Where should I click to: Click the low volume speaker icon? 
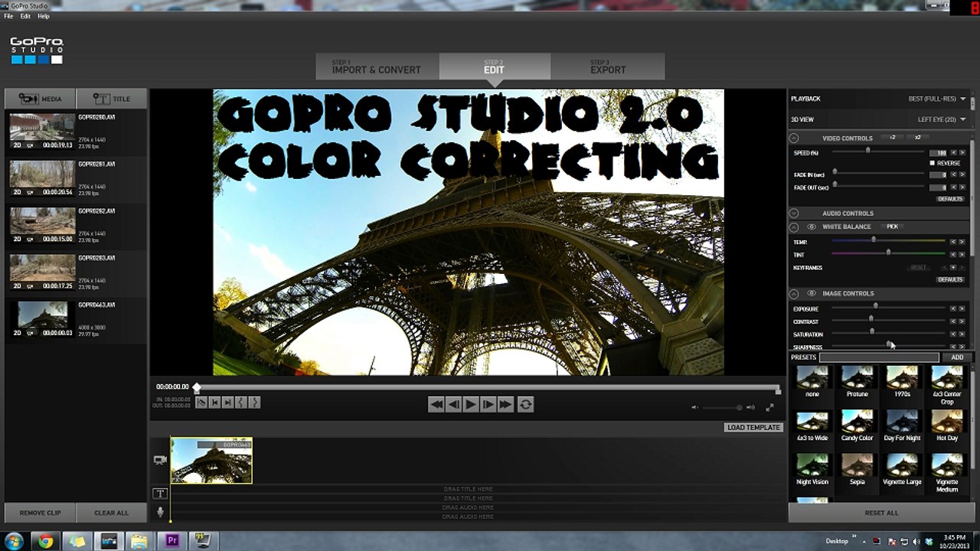(694, 408)
